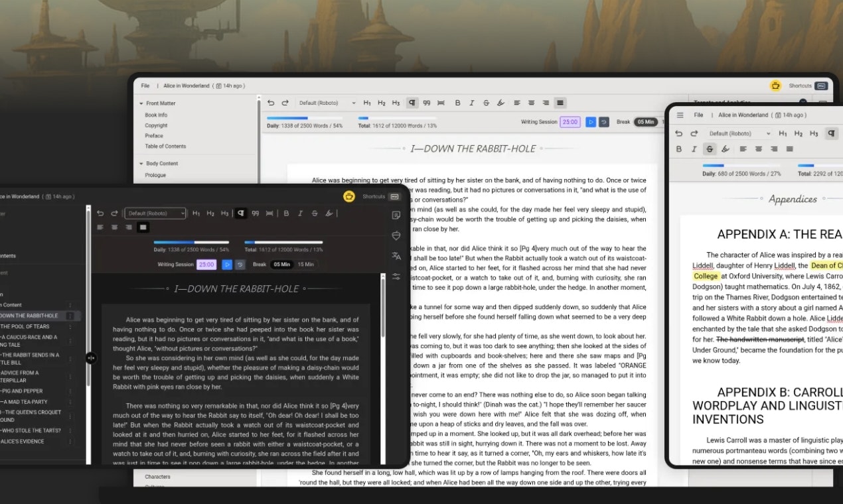This screenshot has height=504, width=843.
Task: Start writing session in the dark window
Action: pyautogui.click(x=227, y=264)
